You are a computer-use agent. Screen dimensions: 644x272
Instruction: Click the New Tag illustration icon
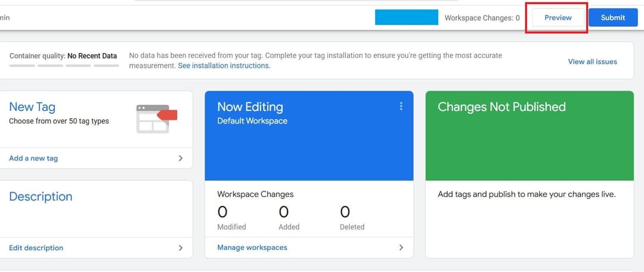[157, 118]
